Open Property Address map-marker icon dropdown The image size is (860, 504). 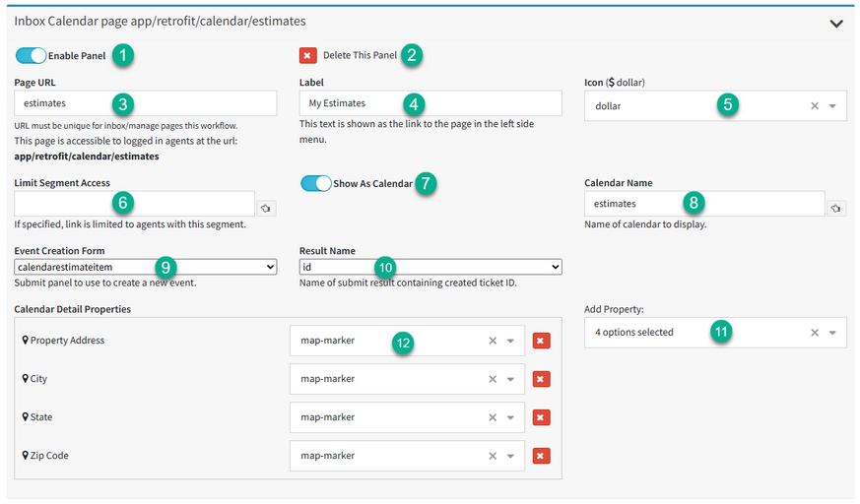(x=510, y=341)
